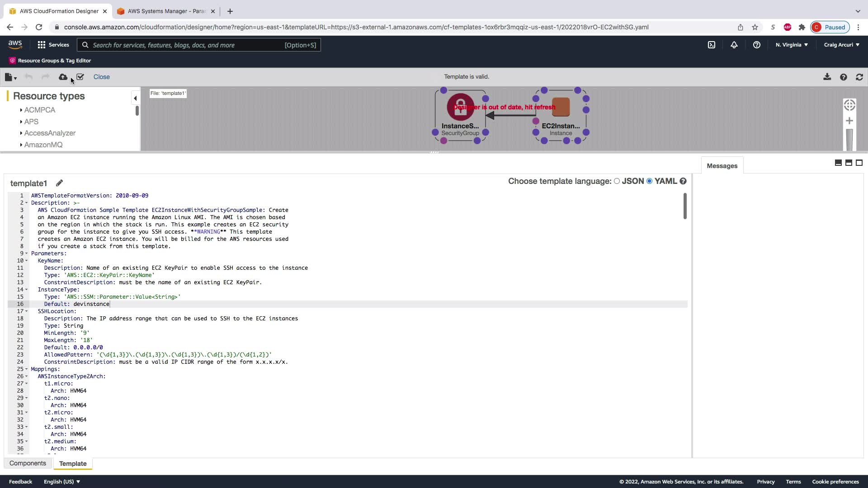This screenshot has height=488, width=868.
Task: Open the File menu icon in Designer toolbar
Action: pyautogui.click(x=10, y=77)
